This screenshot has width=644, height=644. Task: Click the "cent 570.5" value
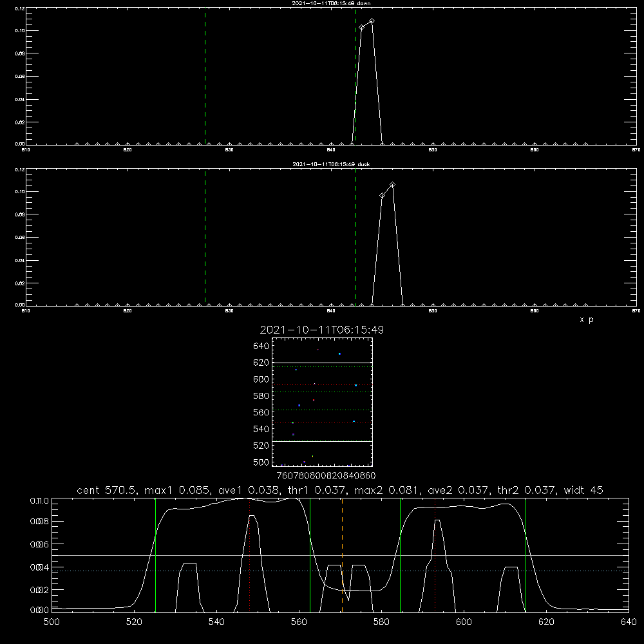tap(106, 490)
